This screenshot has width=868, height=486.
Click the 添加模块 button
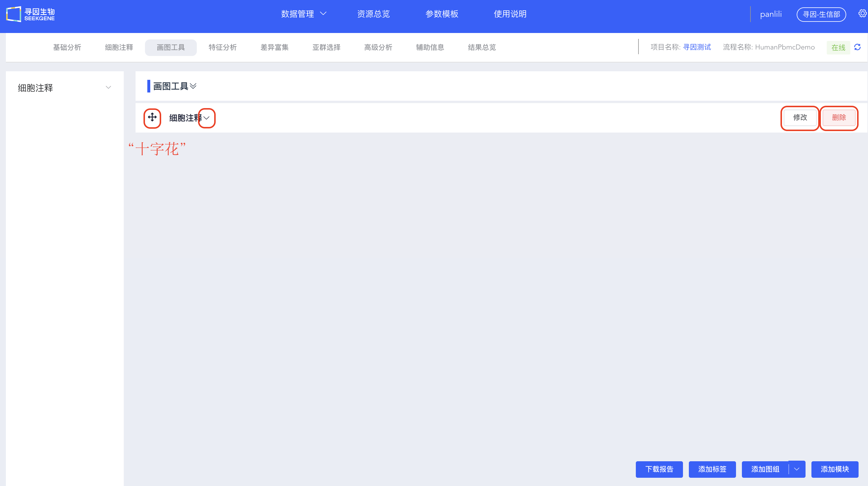coord(835,469)
